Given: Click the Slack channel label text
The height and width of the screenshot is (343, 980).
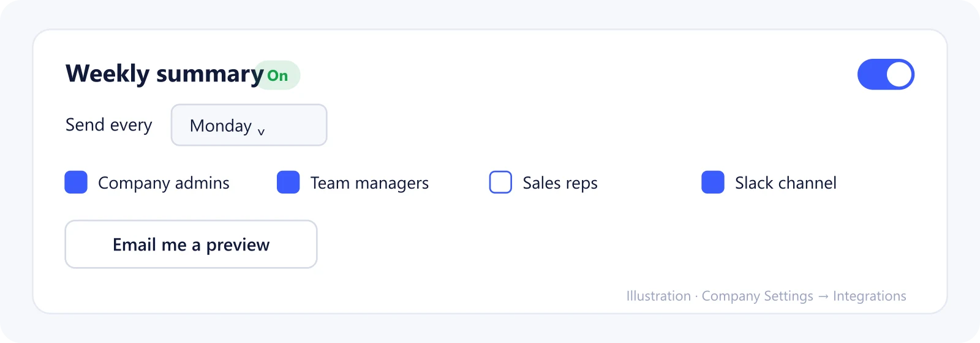Looking at the screenshot, I should (x=786, y=183).
